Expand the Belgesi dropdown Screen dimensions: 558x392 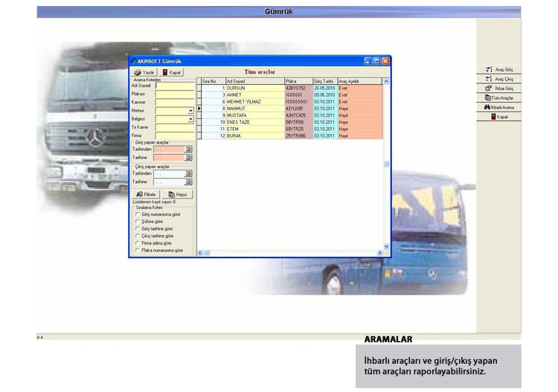click(190, 119)
